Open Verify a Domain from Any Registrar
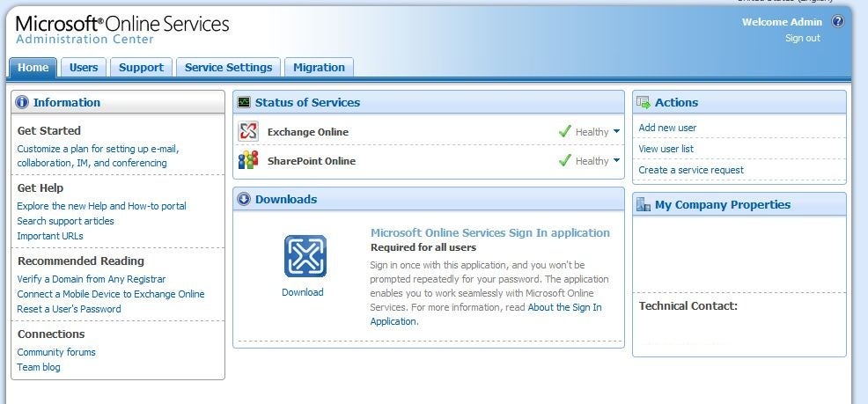The width and height of the screenshot is (868, 404). click(92, 279)
